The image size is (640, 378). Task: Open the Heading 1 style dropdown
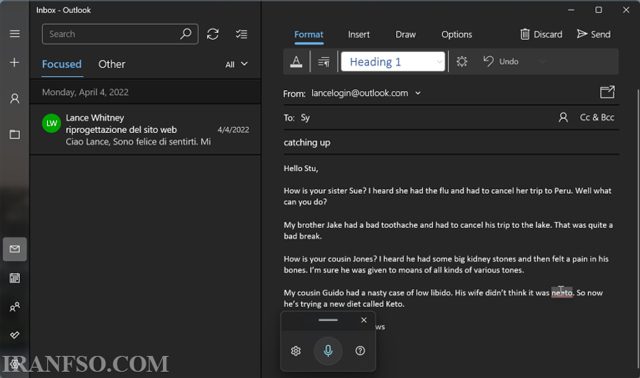[x=393, y=62]
